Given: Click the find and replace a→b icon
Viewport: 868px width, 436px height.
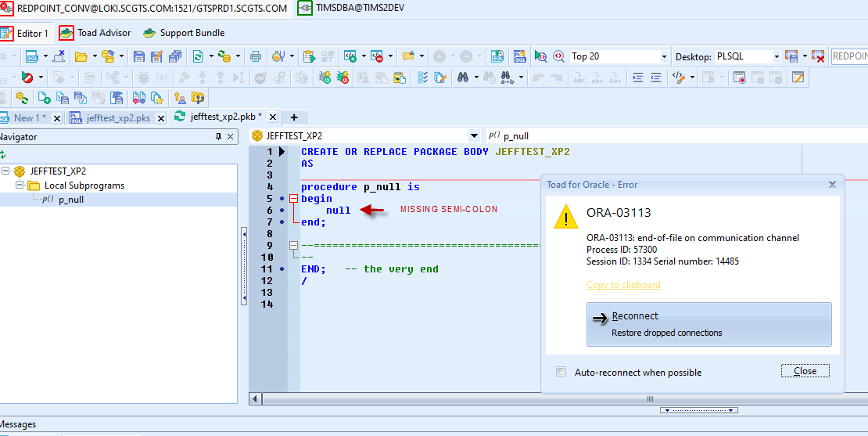Looking at the screenshot, I should coord(507,77).
